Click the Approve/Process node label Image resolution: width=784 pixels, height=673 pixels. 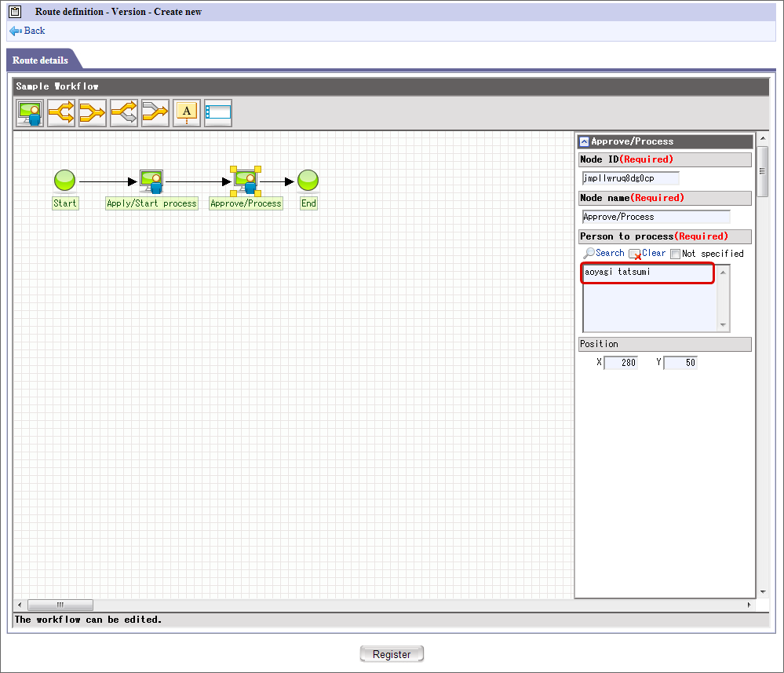point(246,203)
